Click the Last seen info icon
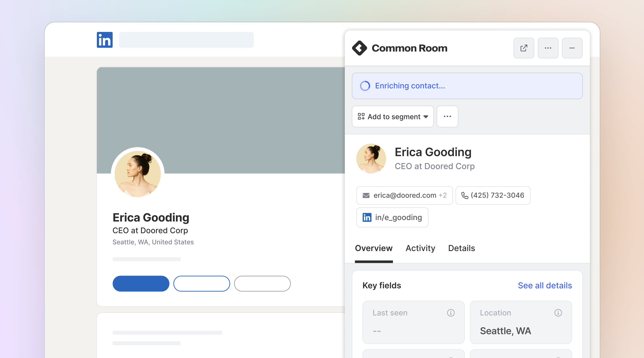Screen dimensions: 644x358 451,313
